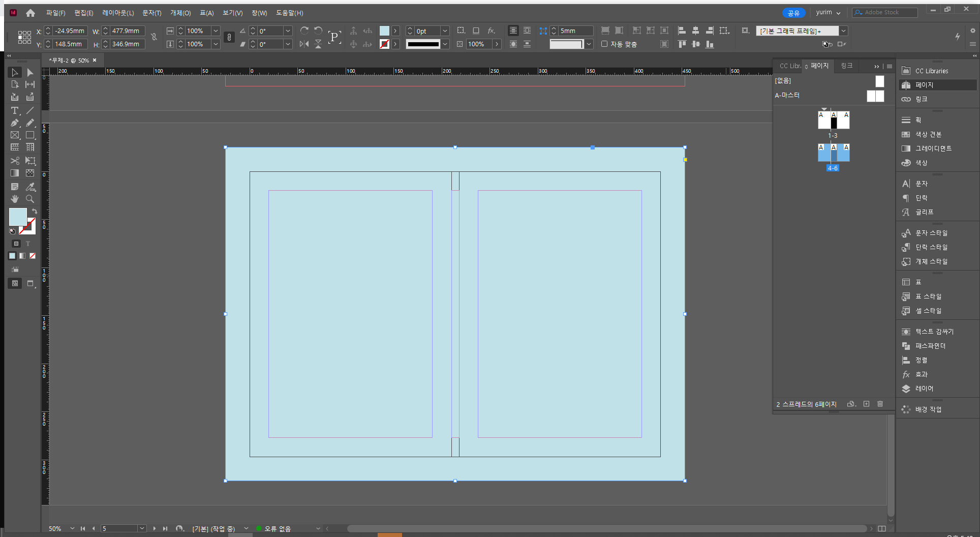Select the Zoom tool
This screenshot has width=980, height=537.
coord(30,199)
